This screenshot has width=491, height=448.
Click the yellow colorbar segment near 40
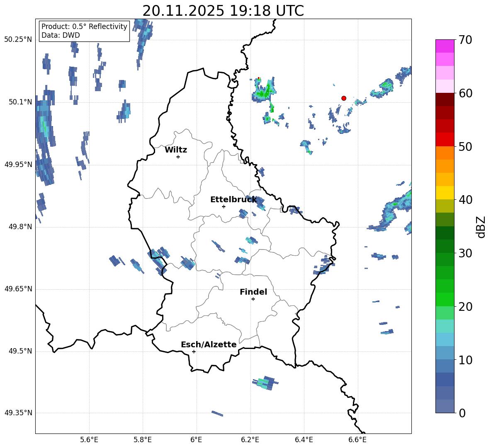tap(445, 193)
